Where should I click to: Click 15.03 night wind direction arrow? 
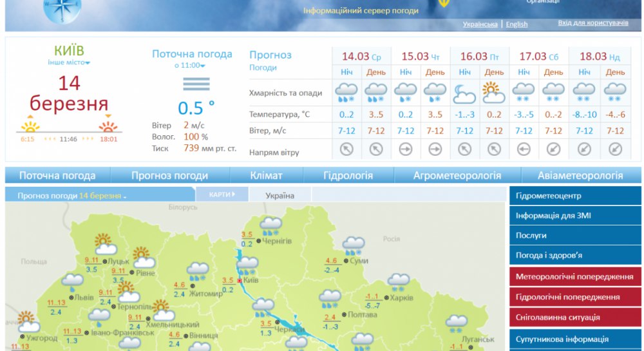[406, 149]
